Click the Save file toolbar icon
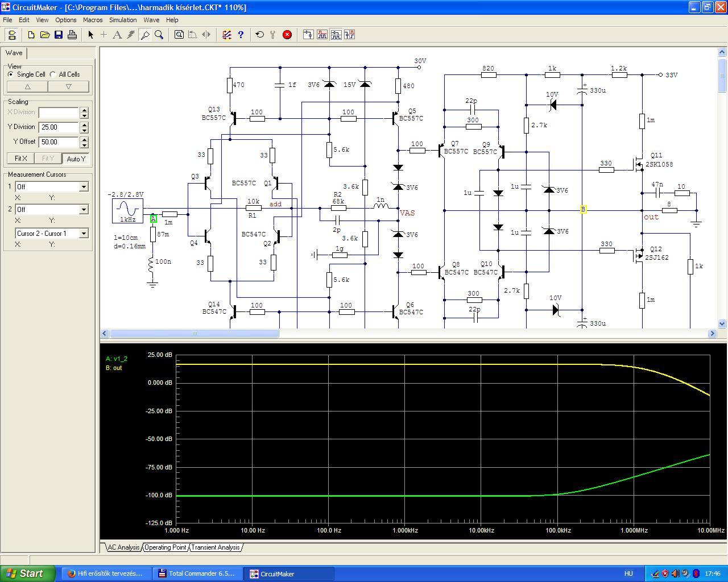Viewport: 728px width, 582px height. coord(59,35)
